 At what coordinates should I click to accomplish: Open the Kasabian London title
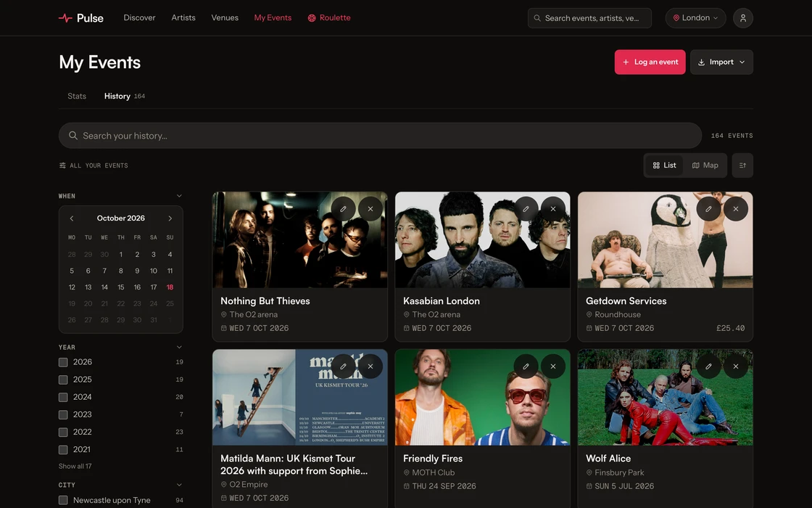pos(442,301)
